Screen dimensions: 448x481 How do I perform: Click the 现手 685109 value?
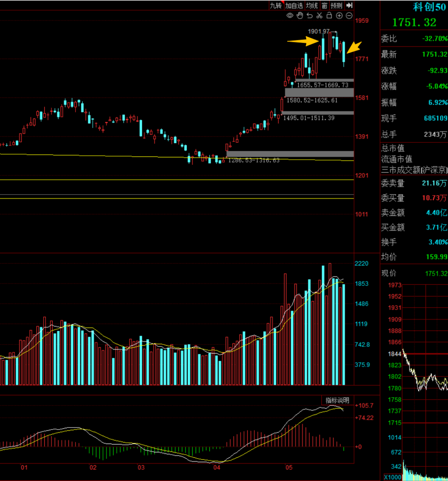[436, 118]
